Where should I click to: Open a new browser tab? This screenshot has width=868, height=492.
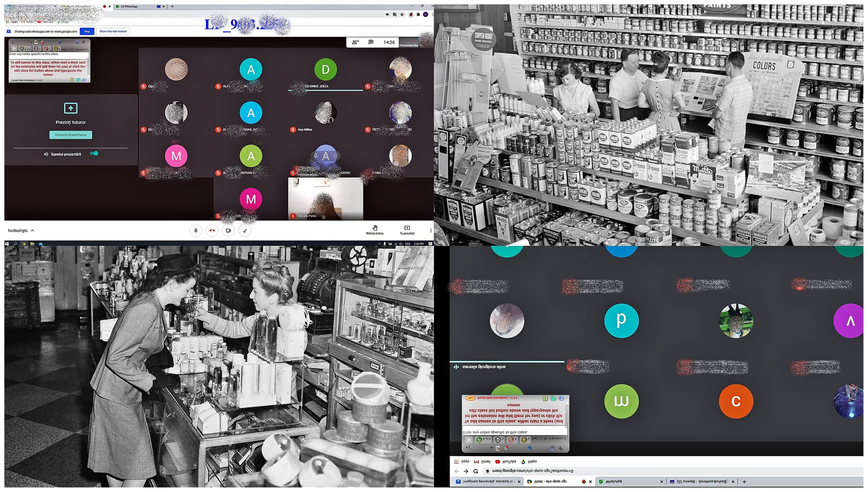point(172,7)
